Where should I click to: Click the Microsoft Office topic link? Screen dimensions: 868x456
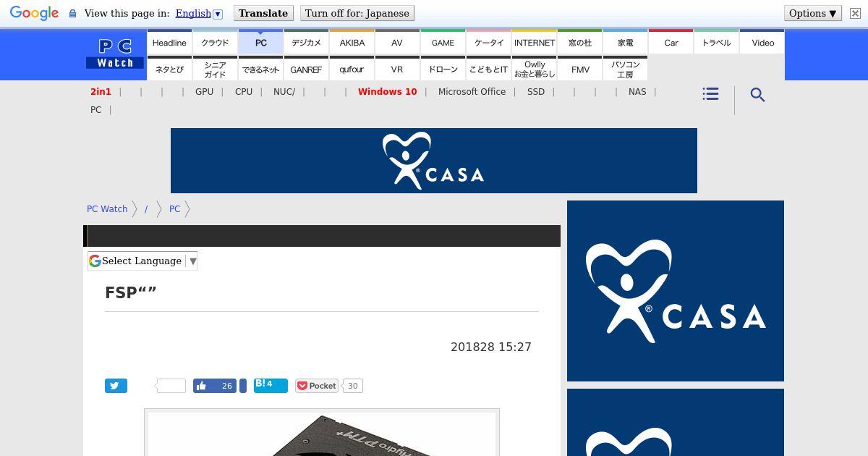(x=472, y=92)
